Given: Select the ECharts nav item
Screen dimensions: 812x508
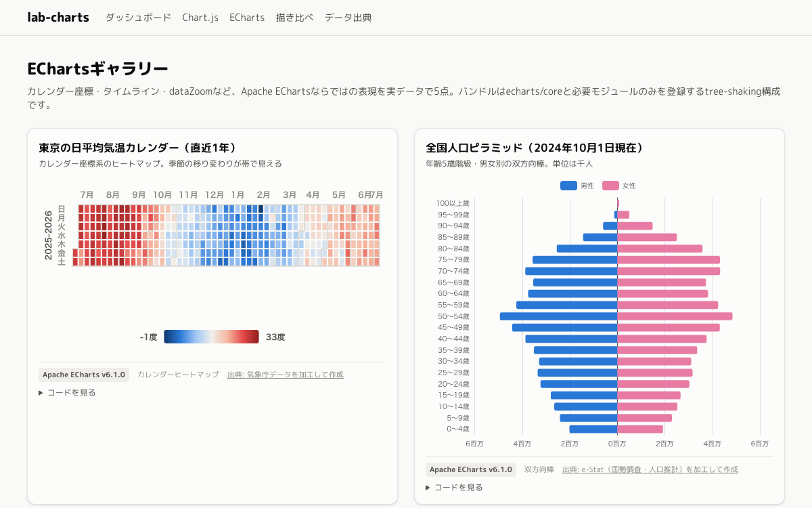Looking at the screenshot, I should (x=247, y=18).
